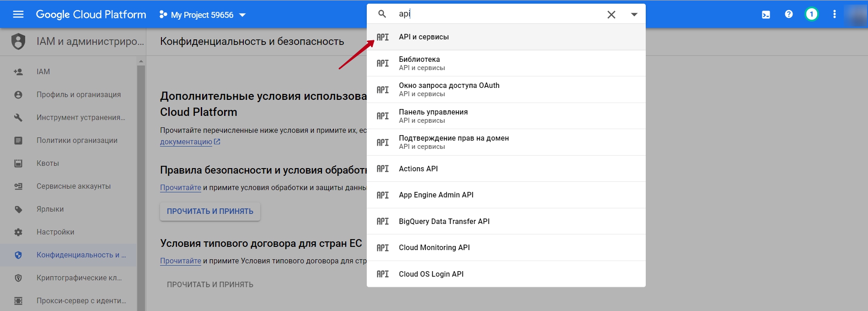
Task: Open the three-dot more options menu
Action: point(835,14)
